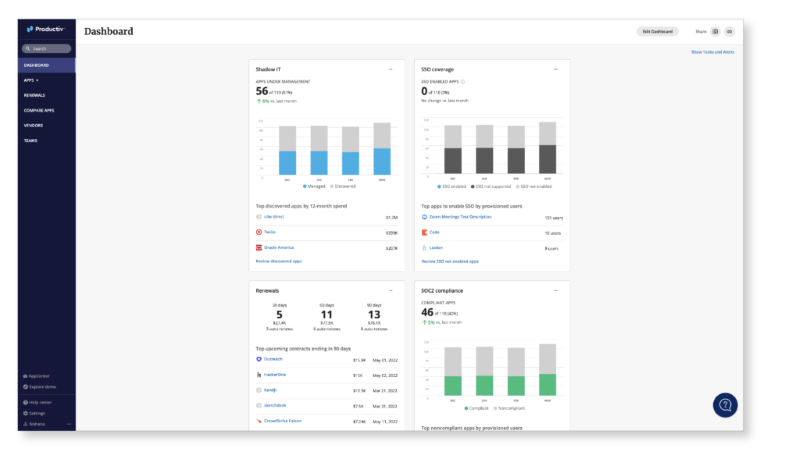Click the Twilio app icon

pos(259,232)
